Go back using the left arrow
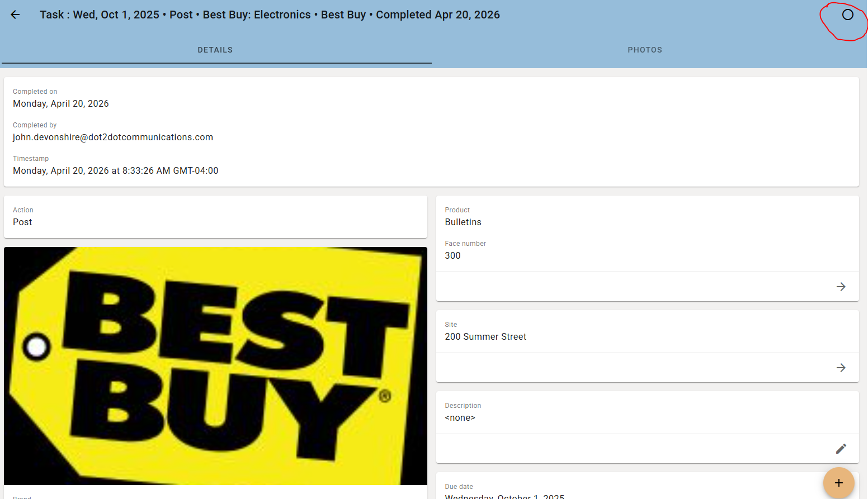868x499 pixels. (15, 15)
